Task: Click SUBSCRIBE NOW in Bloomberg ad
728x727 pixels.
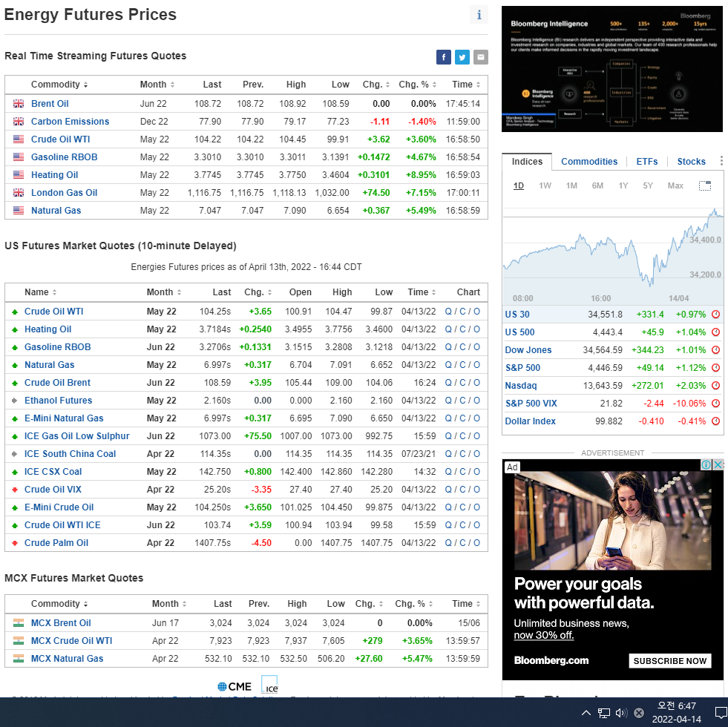Action: pos(670,661)
